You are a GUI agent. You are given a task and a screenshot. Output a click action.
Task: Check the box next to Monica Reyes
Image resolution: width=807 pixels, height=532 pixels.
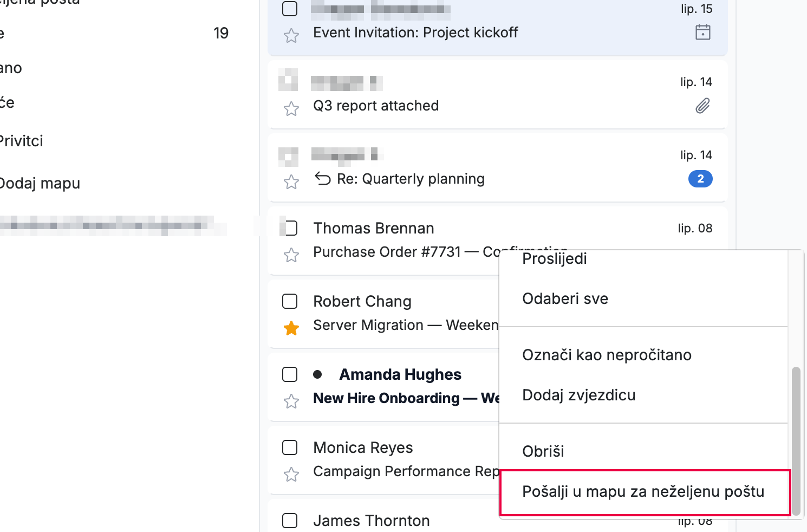coord(290,447)
